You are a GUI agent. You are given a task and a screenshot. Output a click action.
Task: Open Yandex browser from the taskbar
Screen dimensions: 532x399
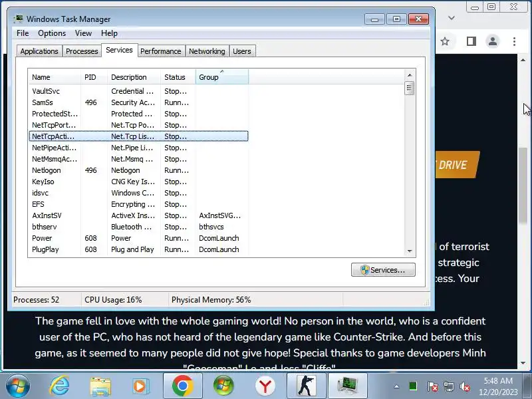tap(265, 386)
